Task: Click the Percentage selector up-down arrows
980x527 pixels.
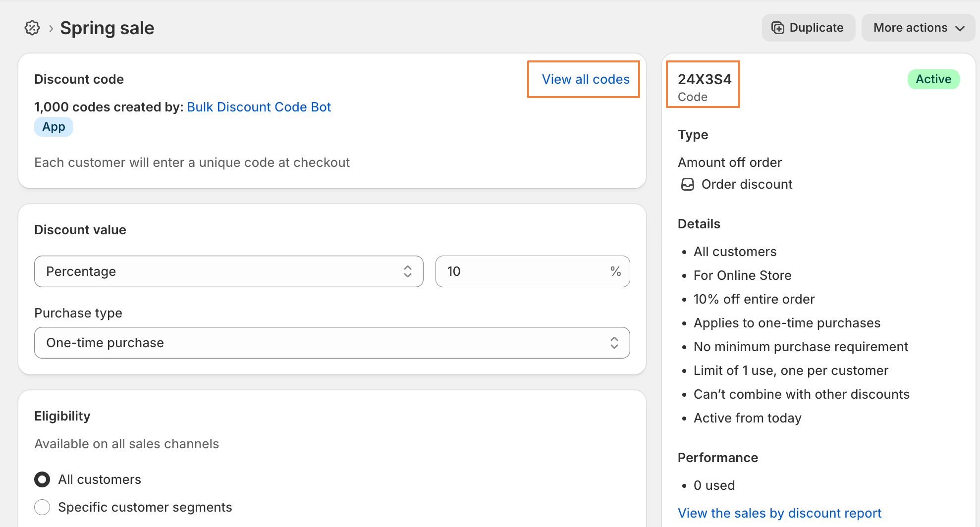Action: (407, 271)
